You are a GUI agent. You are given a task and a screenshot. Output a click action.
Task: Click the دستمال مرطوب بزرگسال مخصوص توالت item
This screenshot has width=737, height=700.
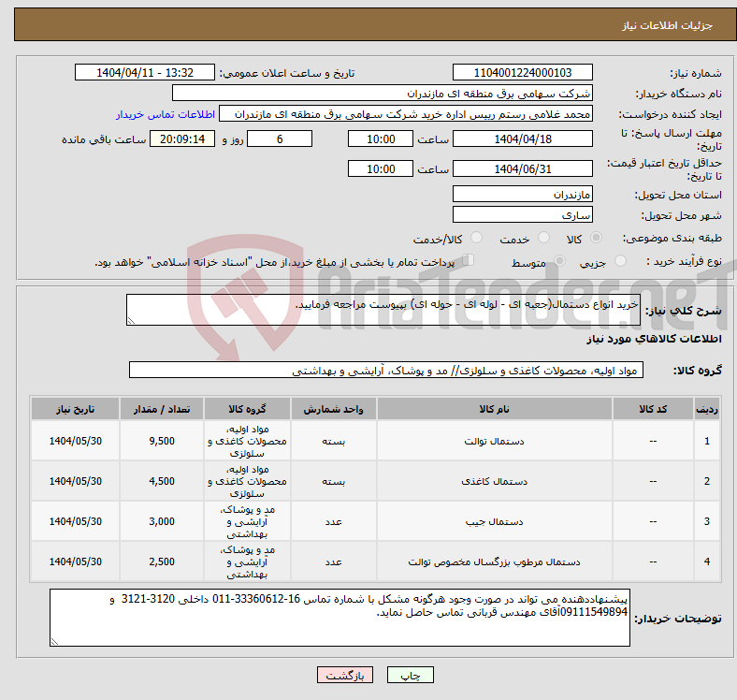tap(494, 561)
